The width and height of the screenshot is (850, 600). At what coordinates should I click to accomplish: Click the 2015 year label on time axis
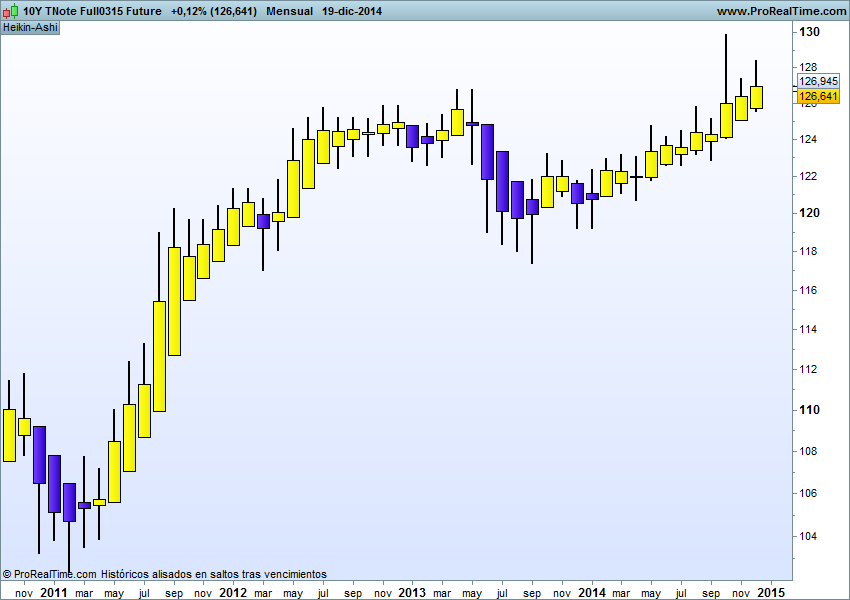(771, 592)
